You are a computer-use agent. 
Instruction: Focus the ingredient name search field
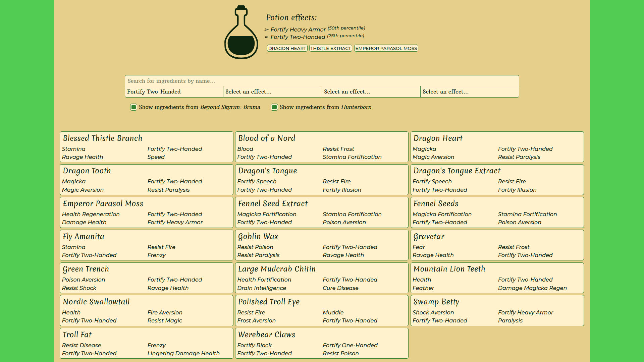tap(322, 81)
